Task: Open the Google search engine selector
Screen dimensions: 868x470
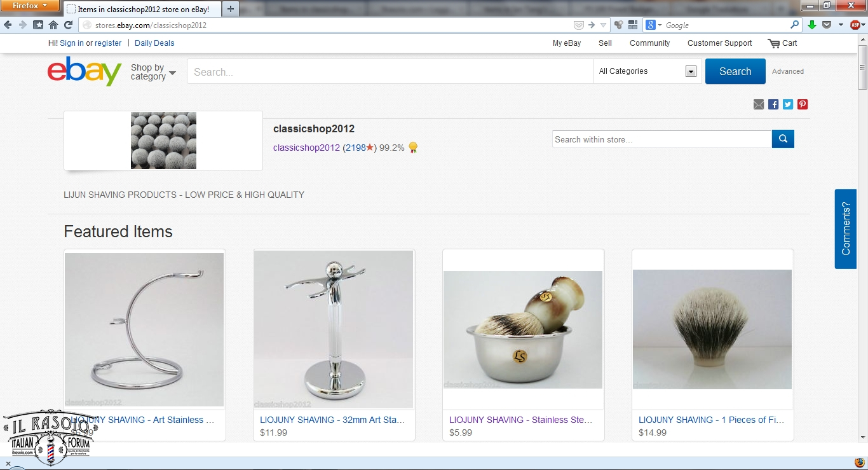Action: click(654, 25)
